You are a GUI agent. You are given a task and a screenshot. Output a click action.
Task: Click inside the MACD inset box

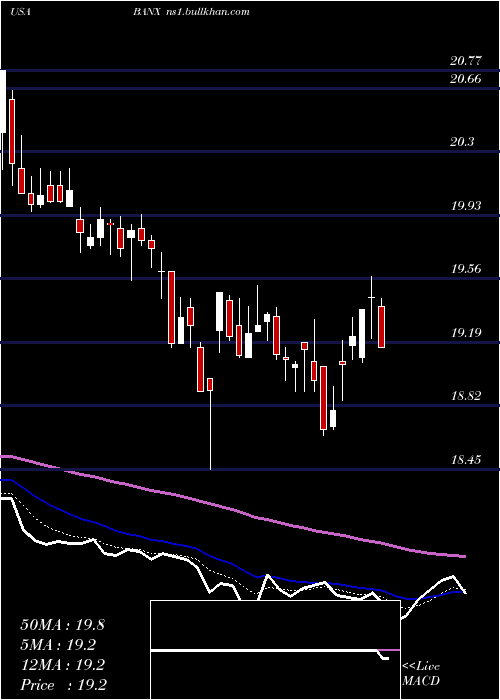(x=275, y=650)
